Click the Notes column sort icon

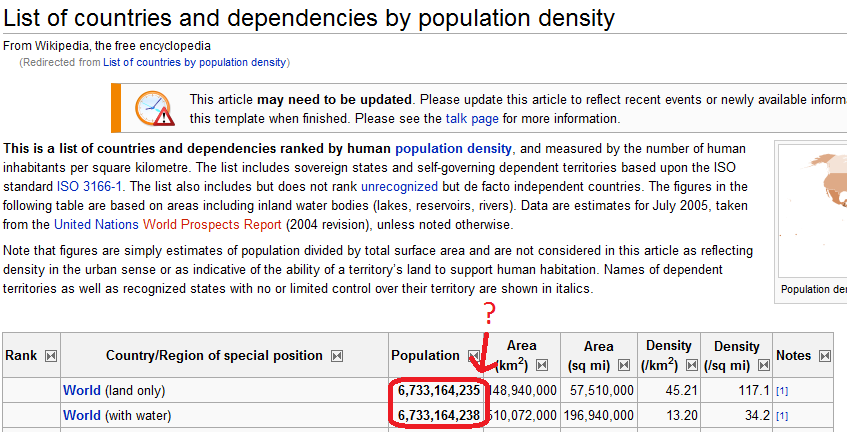pyautogui.click(x=825, y=356)
